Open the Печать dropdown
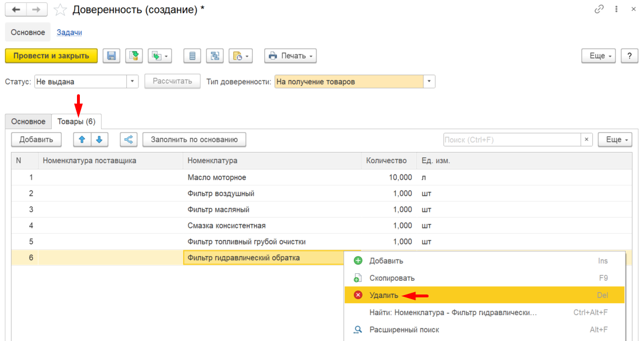Viewport: 644px width, 341px height. (x=290, y=56)
